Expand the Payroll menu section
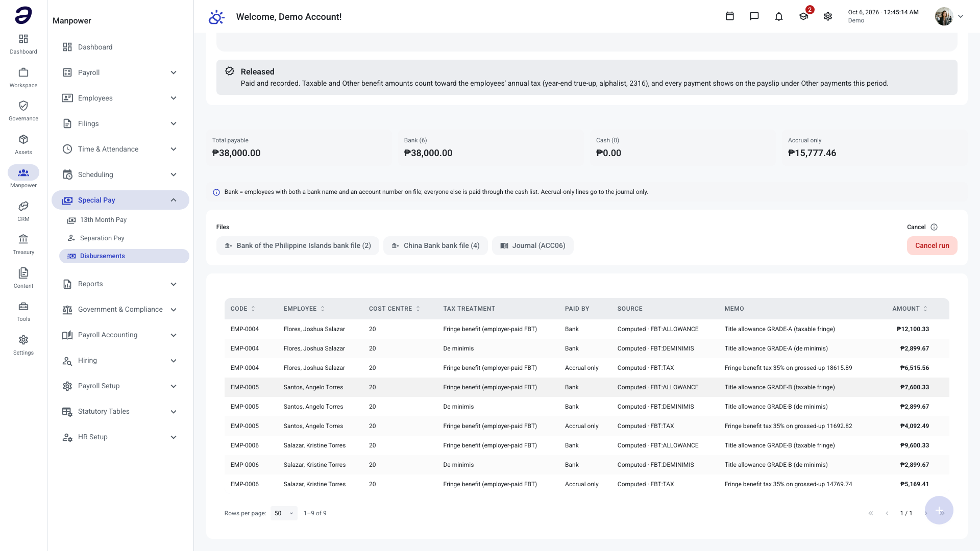 120,72
